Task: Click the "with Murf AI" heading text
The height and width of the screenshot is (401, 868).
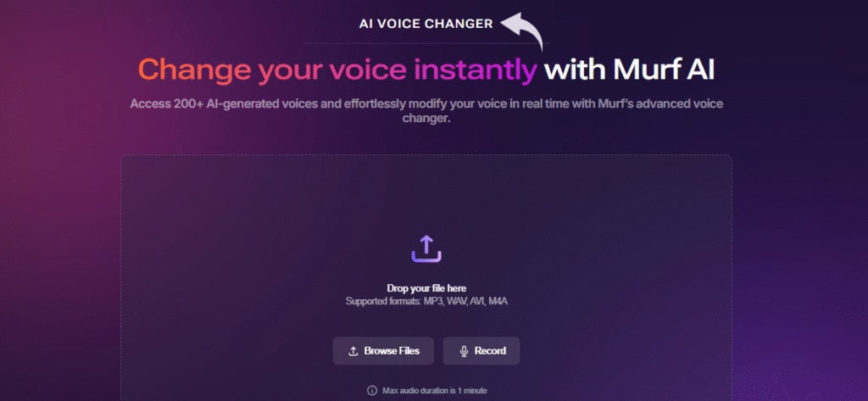Action: coord(629,70)
